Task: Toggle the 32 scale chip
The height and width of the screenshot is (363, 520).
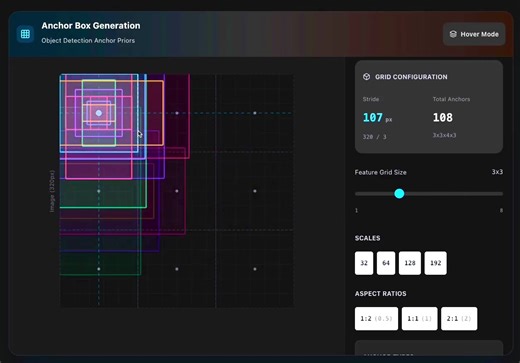Action: [x=364, y=263]
